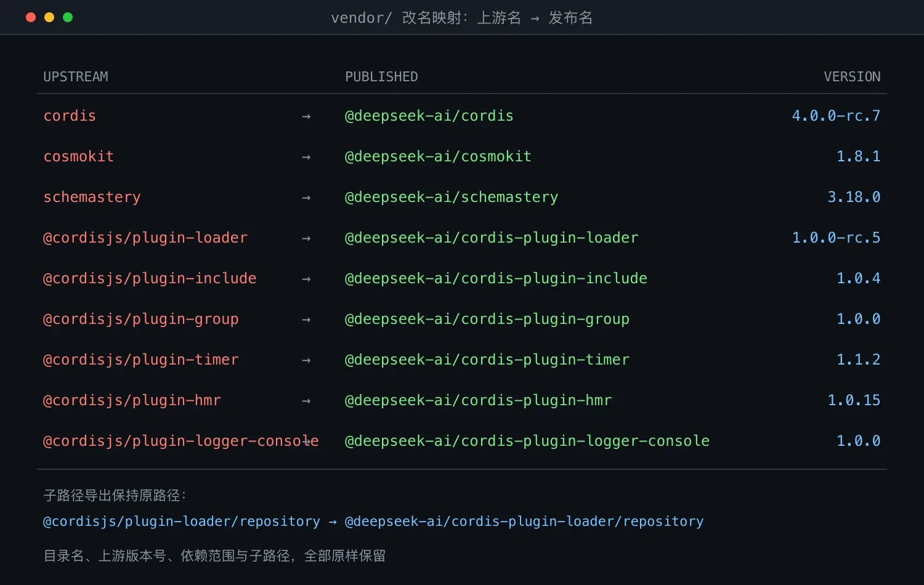Select published '@deepseek-ai/cordis-plugin-hmr'
The width and height of the screenshot is (924, 585).
(x=478, y=400)
